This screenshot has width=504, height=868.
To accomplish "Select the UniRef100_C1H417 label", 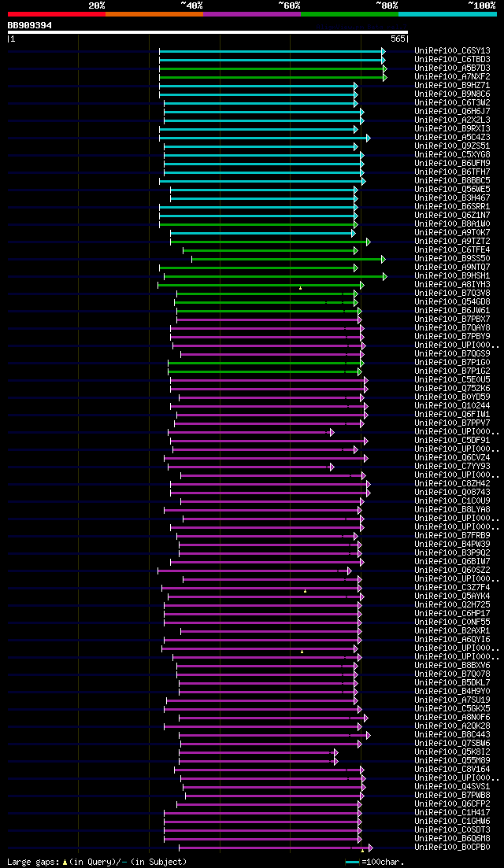I will click(452, 813).
